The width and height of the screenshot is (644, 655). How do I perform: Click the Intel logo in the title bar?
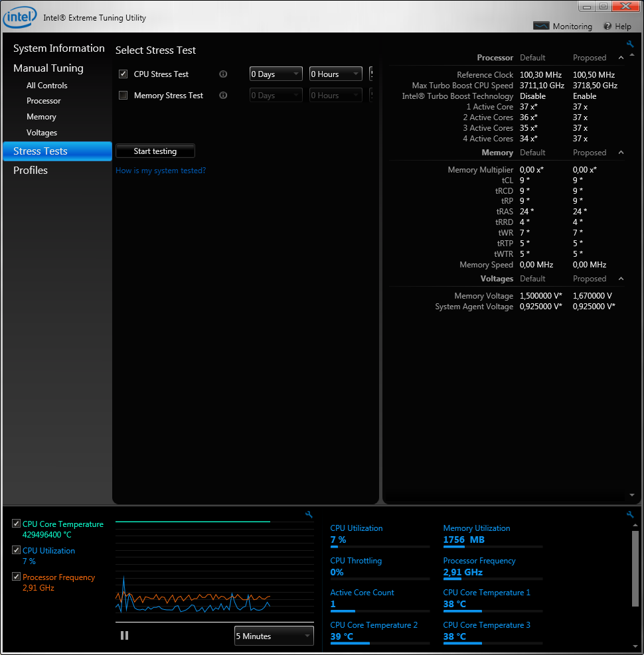(19, 17)
